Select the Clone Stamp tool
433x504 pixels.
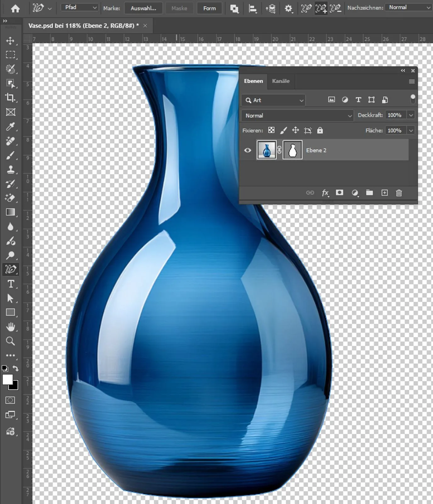(10, 169)
